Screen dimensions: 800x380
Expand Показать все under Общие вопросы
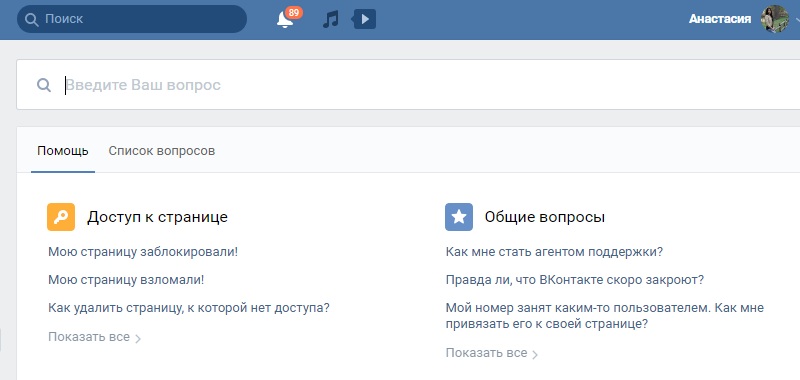pos(492,353)
